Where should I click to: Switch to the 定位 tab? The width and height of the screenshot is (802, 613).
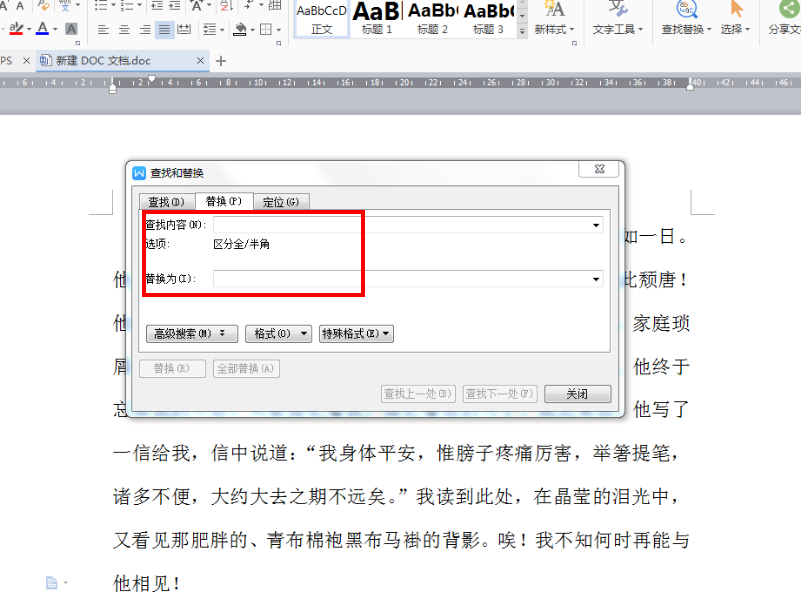[282, 200]
